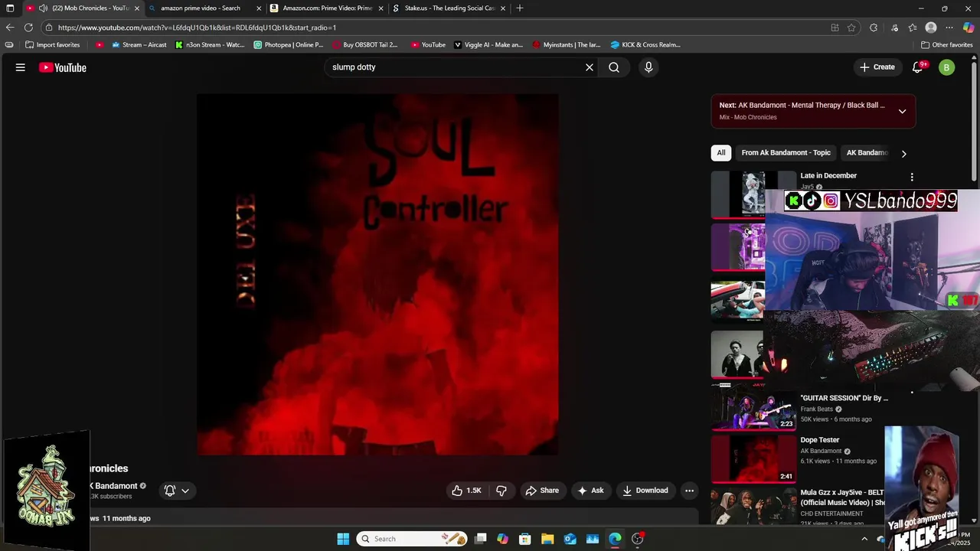Select 'From Ak Bandamont - Topic' chip

[786, 152]
